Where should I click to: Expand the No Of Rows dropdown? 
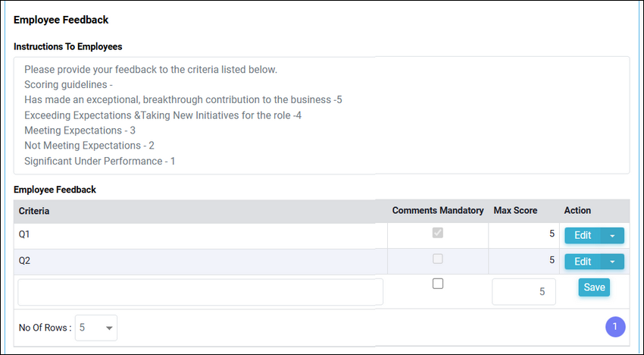pos(96,328)
